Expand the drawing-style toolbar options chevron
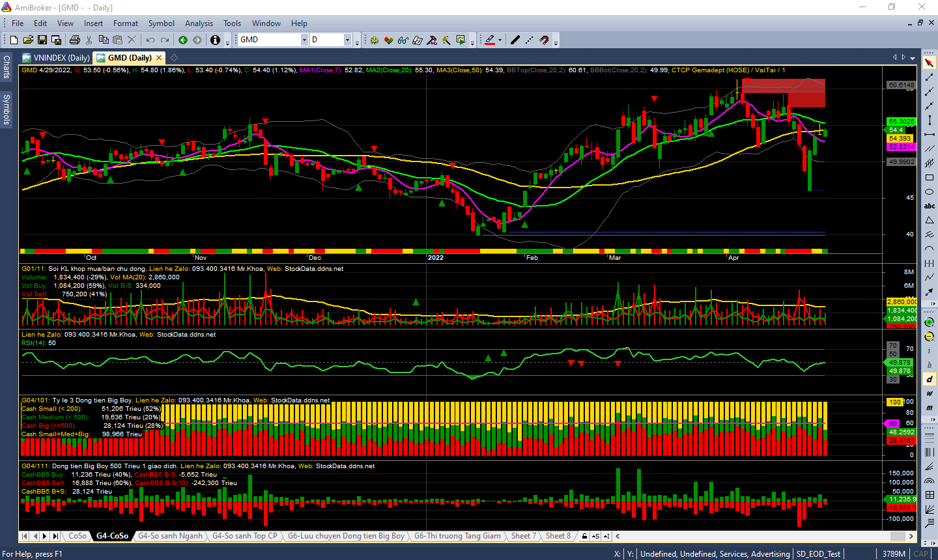The image size is (938, 560). [556, 42]
